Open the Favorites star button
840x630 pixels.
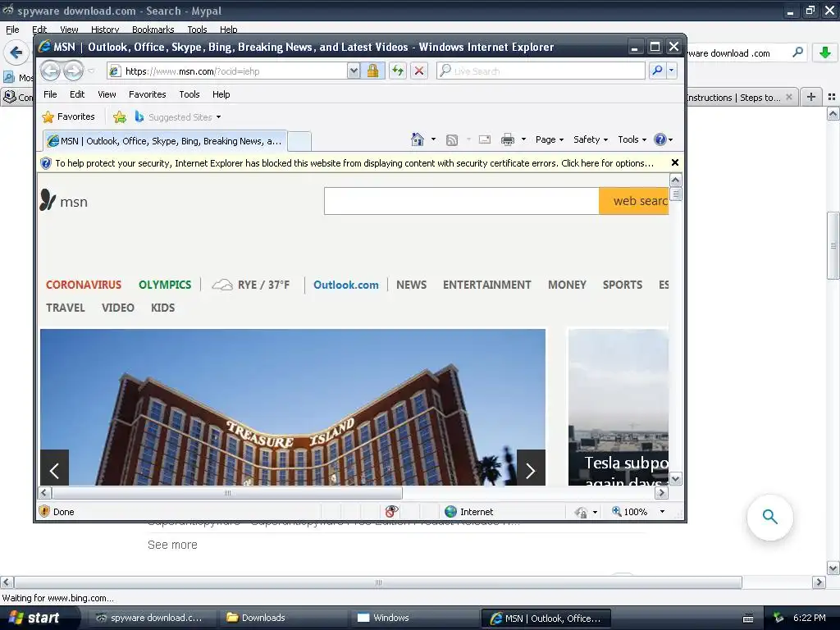coord(69,116)
